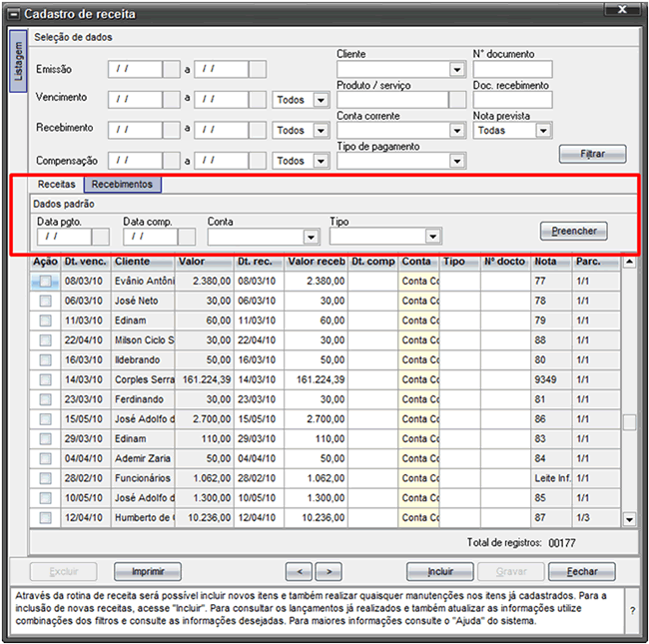Check the Ação box for Ademir Zaria row
The height and width of the screenshot is (644, 649).
(45, 458)
